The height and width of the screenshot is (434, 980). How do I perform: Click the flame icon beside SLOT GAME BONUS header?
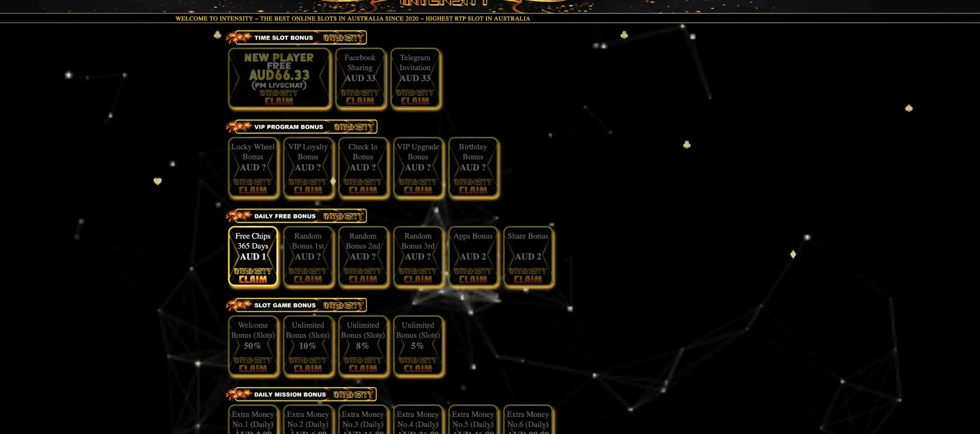pyautogui.click(x=239, y=305)
